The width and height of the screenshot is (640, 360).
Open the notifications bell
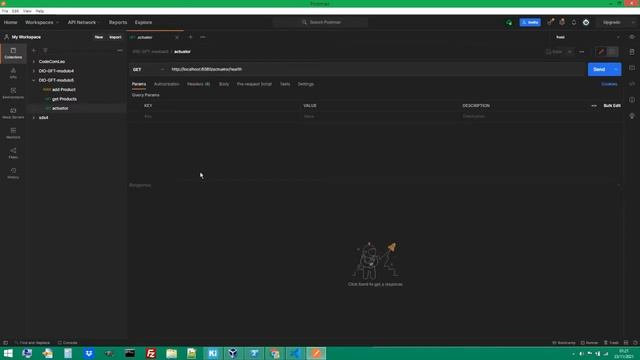[574, 22]
